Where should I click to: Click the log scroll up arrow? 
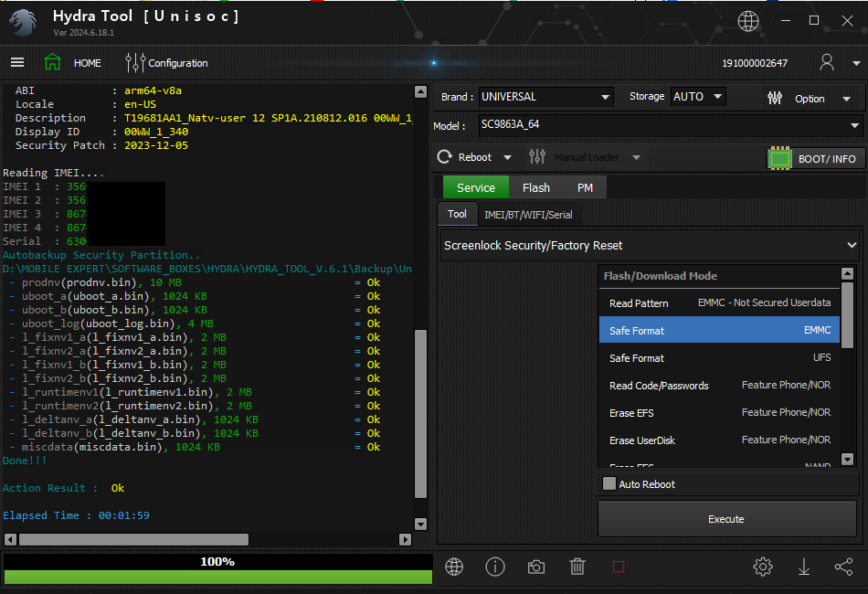tap(420, 91)
